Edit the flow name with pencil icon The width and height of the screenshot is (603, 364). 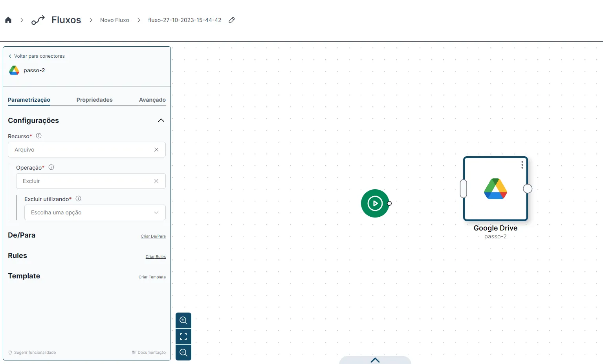pyautogui.click(x=232, y=20)
